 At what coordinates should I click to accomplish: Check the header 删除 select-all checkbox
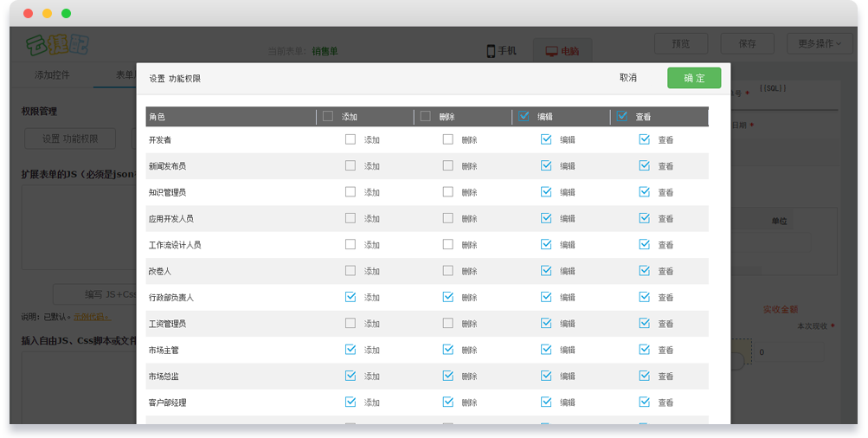tap(425, 116)
